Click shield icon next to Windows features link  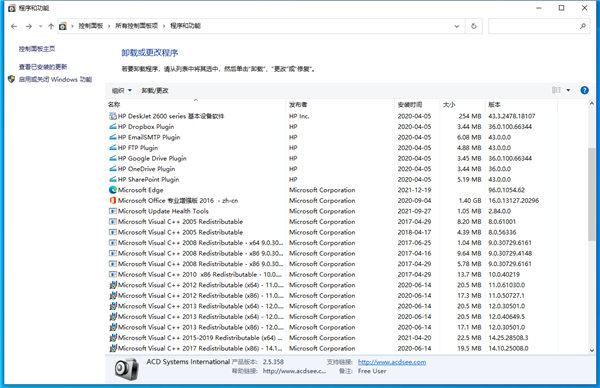(11, 79)
